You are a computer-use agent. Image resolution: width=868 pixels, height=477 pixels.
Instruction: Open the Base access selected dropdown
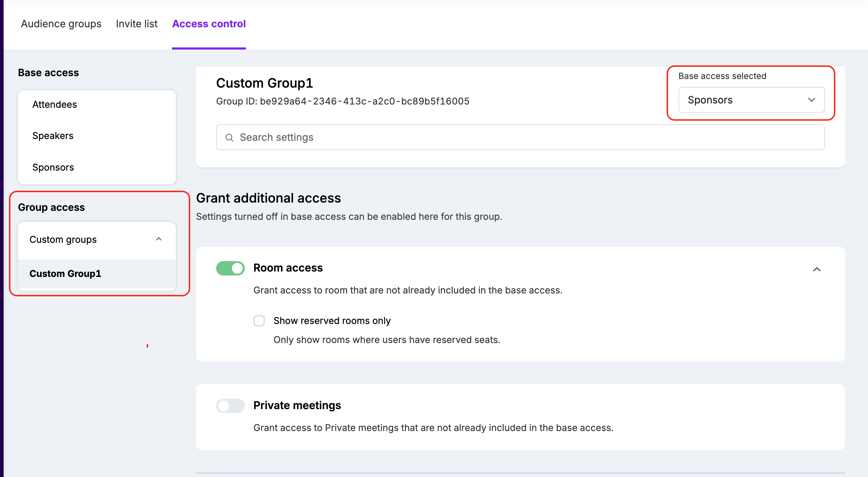pos(751,100)
